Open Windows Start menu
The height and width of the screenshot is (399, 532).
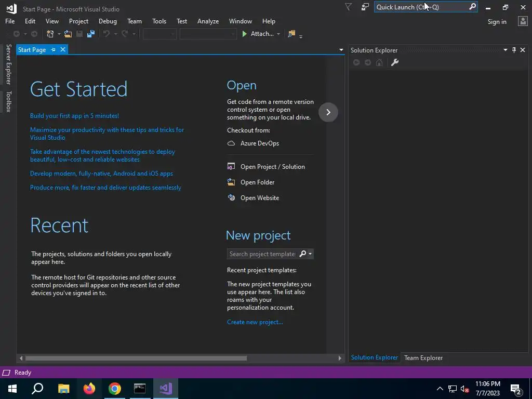click(x=12, y=389)
